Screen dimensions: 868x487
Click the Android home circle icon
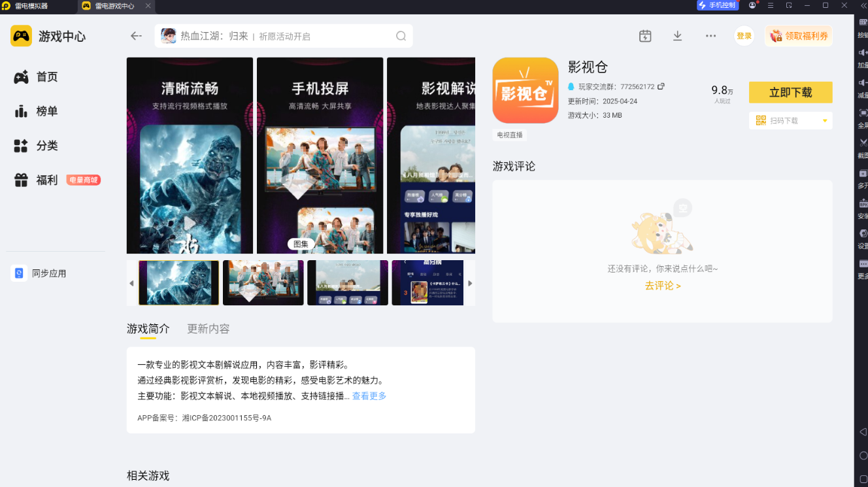click(863, 456)
